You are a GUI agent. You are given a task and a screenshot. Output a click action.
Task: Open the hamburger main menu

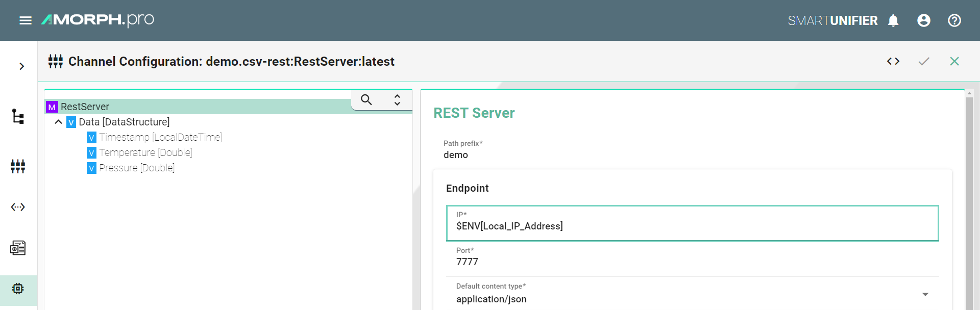(x=25, y=20)
